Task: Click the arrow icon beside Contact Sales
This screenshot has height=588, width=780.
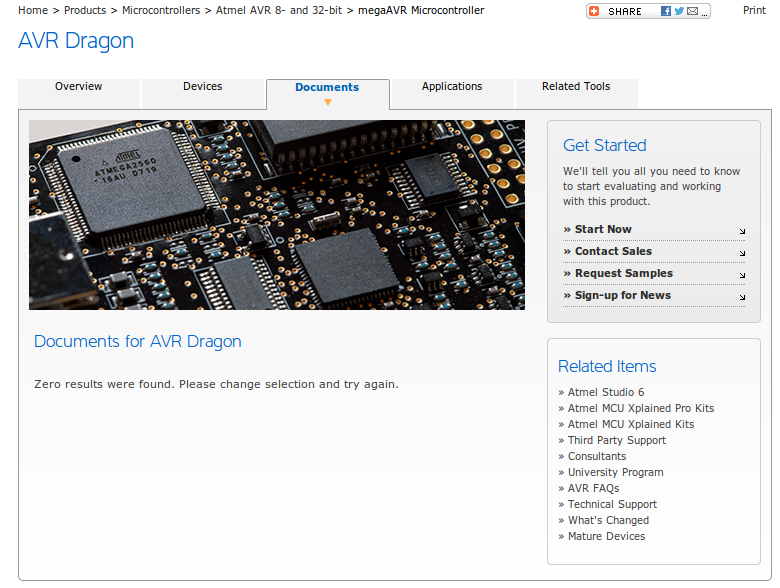Action: click(x=742, y=253)
